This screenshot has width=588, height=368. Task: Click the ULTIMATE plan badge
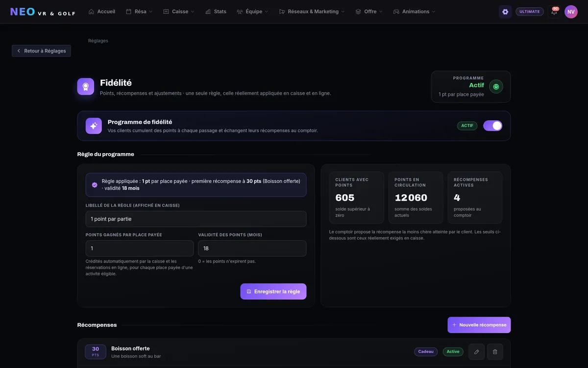tap(530, 12)
